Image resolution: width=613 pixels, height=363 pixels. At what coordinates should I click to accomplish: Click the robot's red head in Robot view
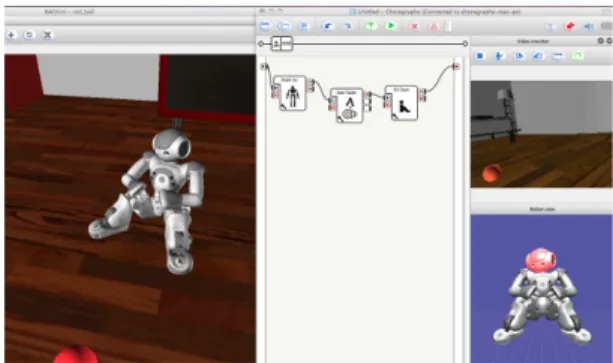point(541,260)
